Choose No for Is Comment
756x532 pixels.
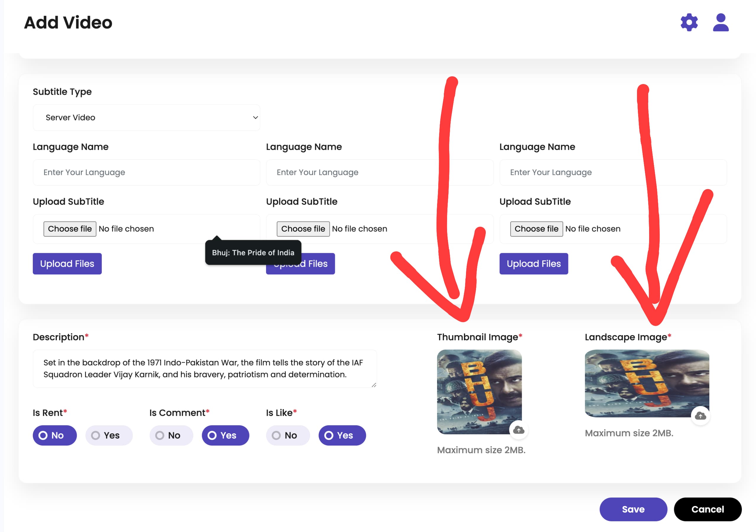tap(171, 435)
